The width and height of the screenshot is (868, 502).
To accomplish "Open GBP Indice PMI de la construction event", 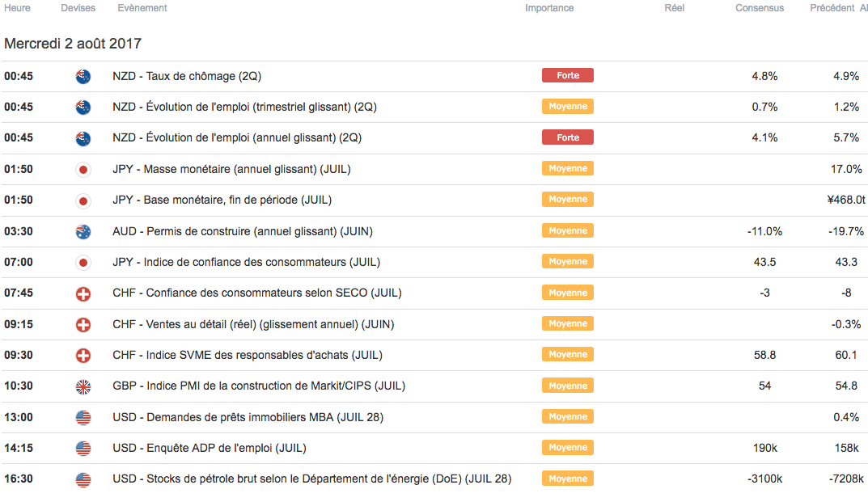I will pos(259,386).
